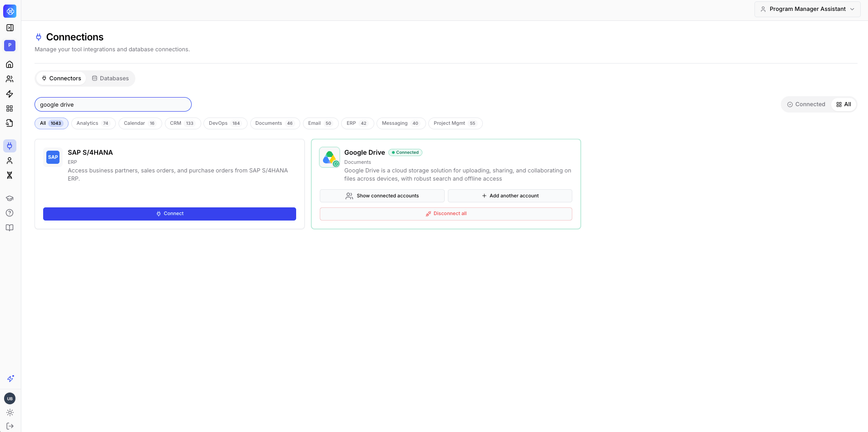This screenshot has height=432, width=868.
Task: Open the grid apps icon in sidebar
Action: click(x=10, y=108)
